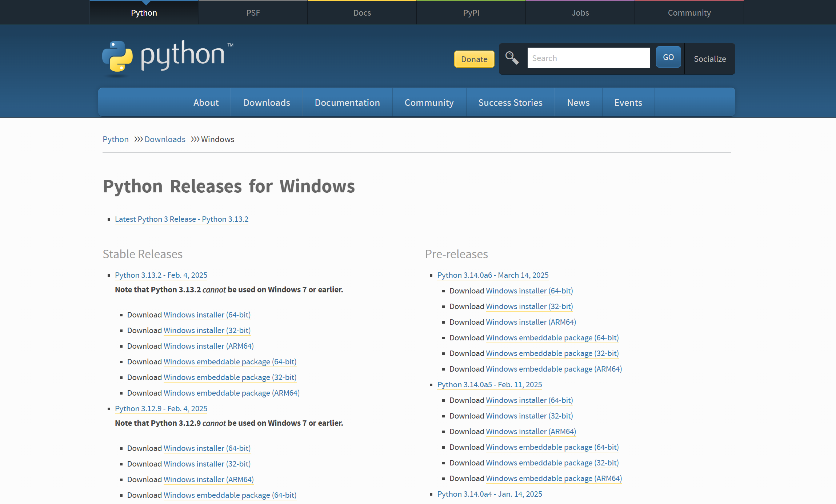This screenshot has width=836, height=504.
Task: Open the Downloads navigation menu
Action: pyautogui.click(x=267, y=103)
